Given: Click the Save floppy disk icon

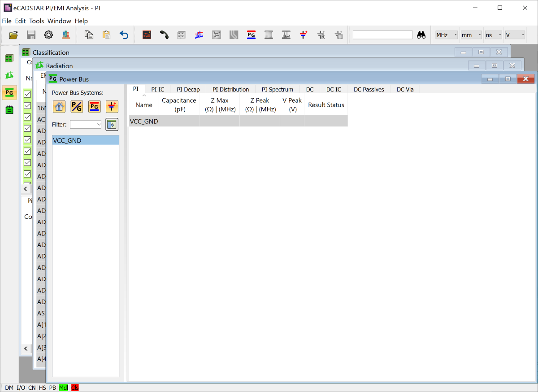Looking at the screenshot, I should pyautogui.click(x=31, y=35).
